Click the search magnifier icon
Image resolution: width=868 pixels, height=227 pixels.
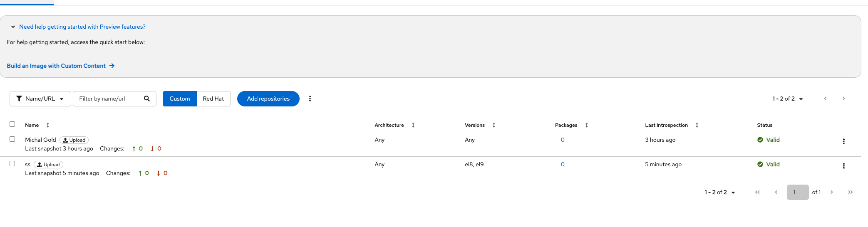pos(147,99)
